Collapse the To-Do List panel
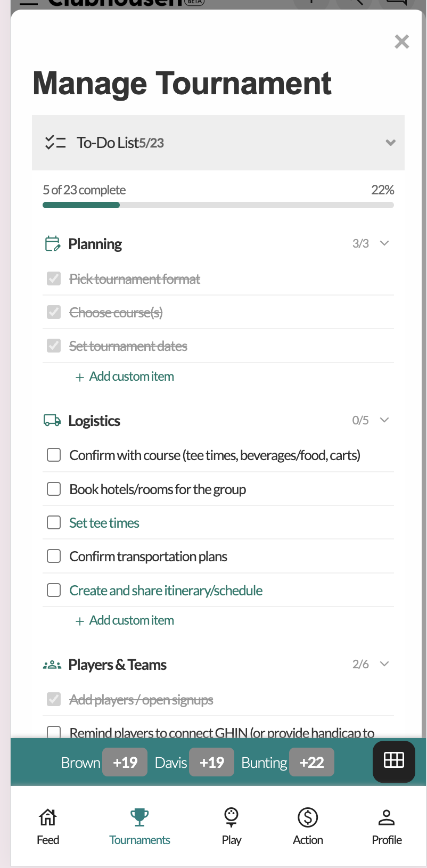427x868 pixels. coord(390,143)
